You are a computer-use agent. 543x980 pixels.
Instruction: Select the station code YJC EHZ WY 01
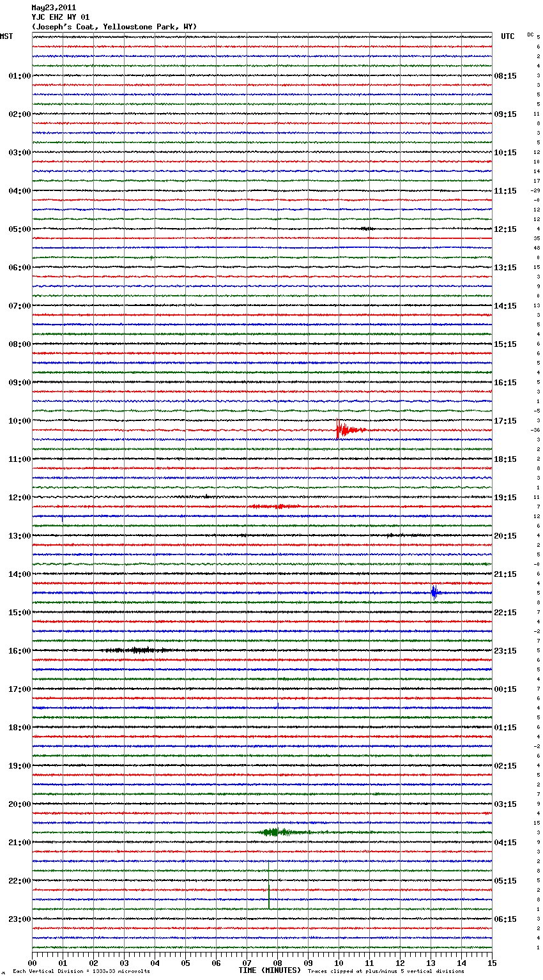click(x=61, y=17)
